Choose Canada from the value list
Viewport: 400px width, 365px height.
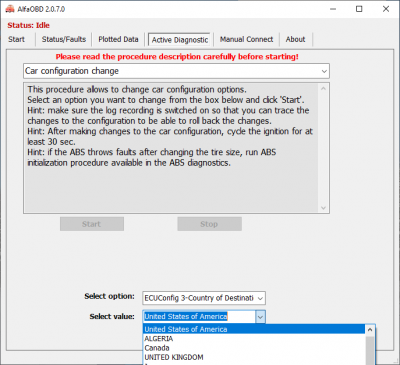pyautogui.click(x=254, y=348)
